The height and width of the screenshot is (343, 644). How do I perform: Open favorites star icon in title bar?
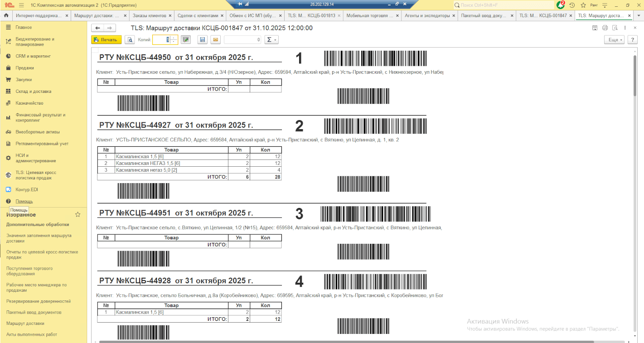click(x=583, y=5)
